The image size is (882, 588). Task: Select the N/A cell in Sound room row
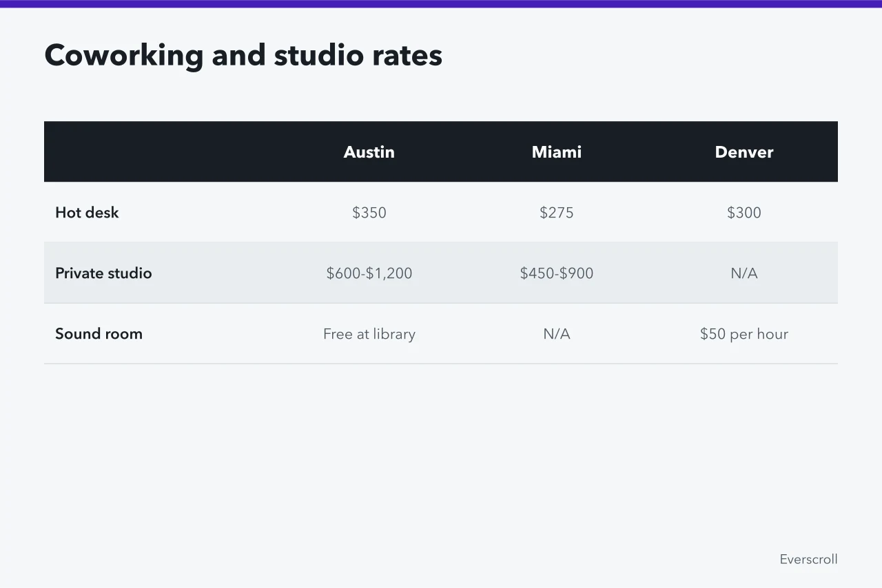557,334
